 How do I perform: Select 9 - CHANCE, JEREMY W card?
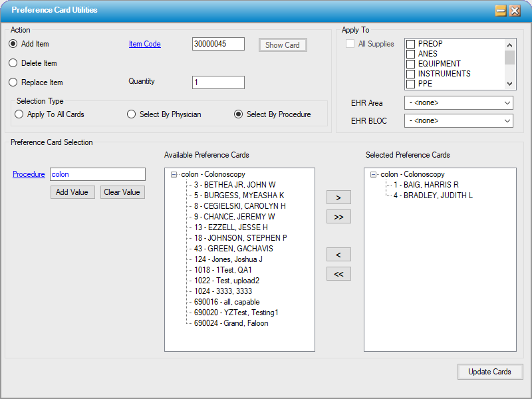(234, 217)
